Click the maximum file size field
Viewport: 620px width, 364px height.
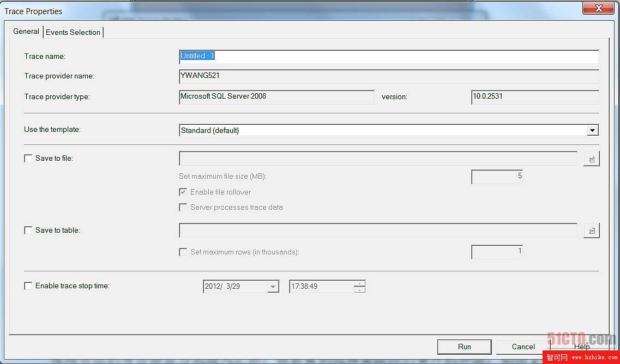497,177
